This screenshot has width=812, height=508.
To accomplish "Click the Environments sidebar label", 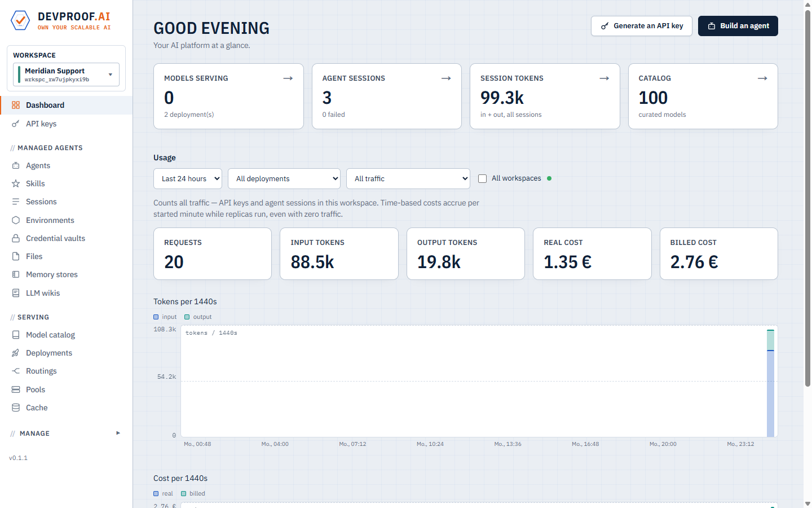I will 50,220.
